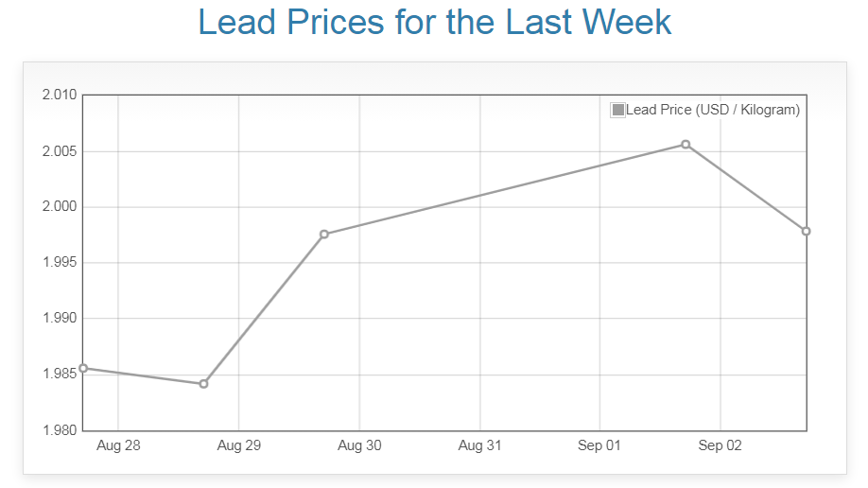Image resolution: width=868 pixels, height=488 pixels.
Task: Select the data point just before Aug 30
Action: 324,235
